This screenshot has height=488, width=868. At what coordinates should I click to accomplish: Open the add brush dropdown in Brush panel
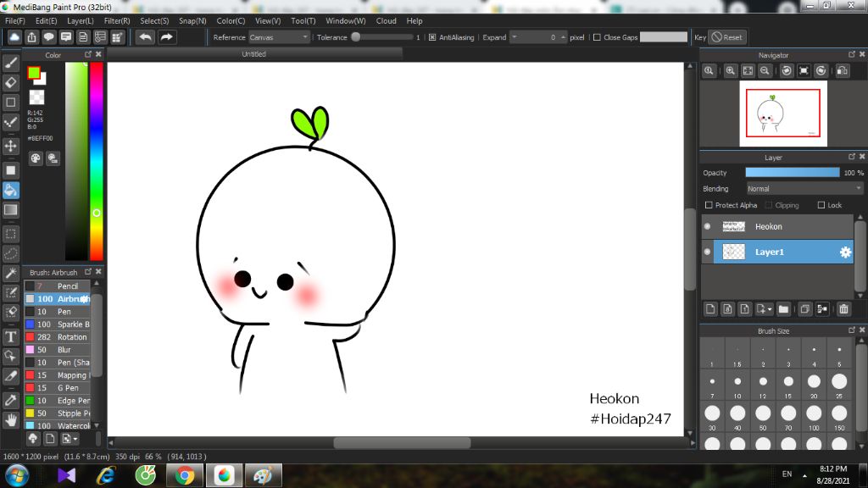pos(70,439)
